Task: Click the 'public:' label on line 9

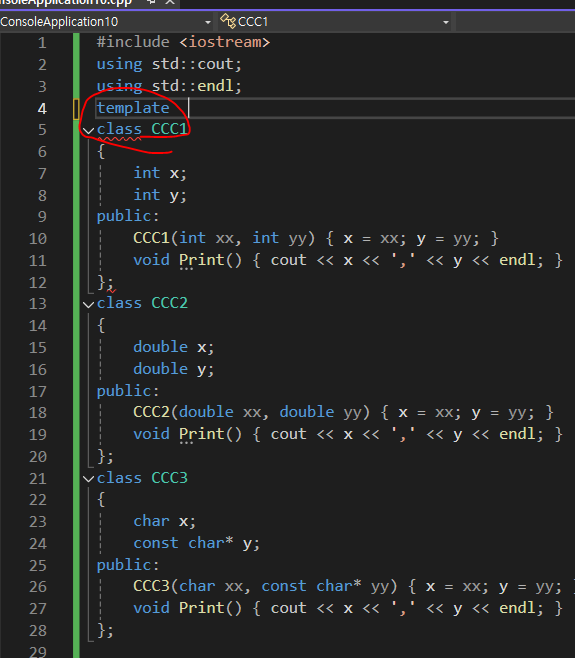Action: point(128,217)
